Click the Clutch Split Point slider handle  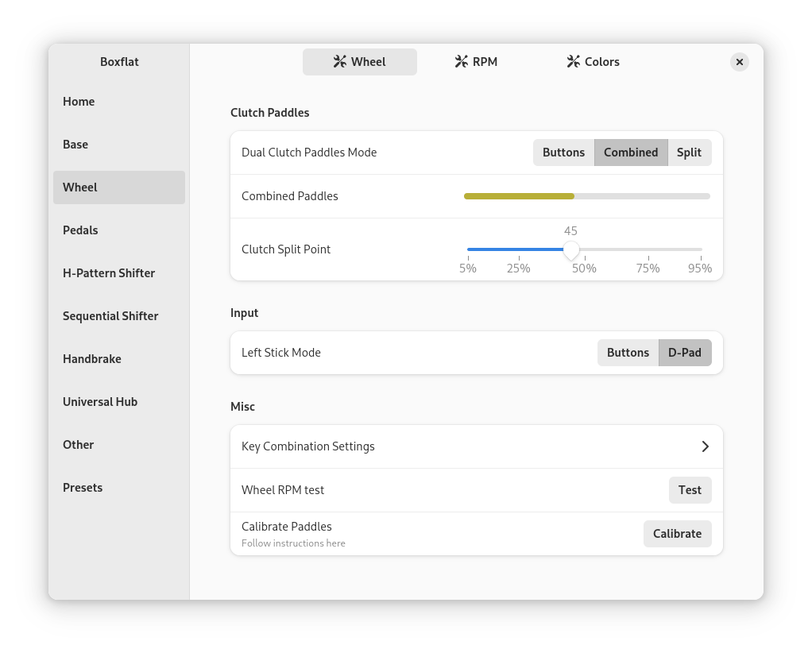(570, 250)
